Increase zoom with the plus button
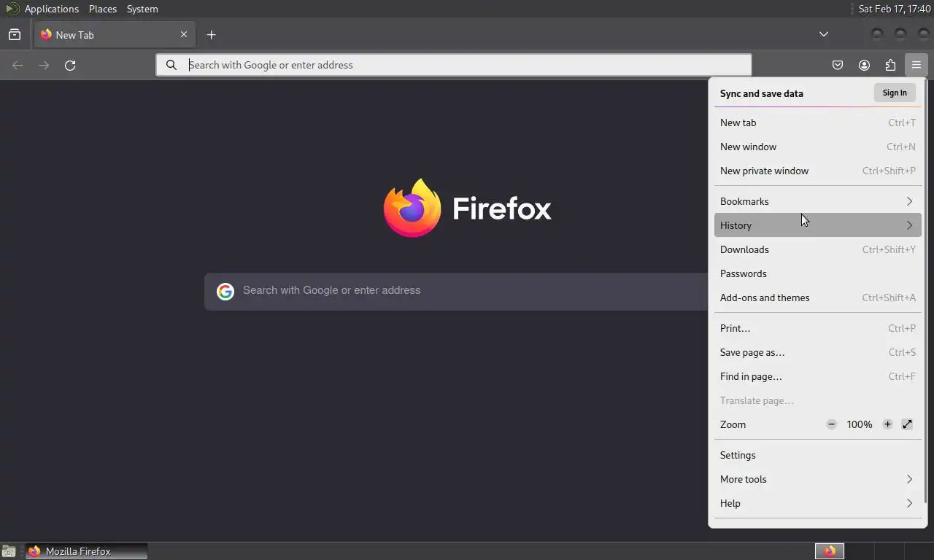The image size is (934, 560). pyautogui.click(x=887, y=424)
